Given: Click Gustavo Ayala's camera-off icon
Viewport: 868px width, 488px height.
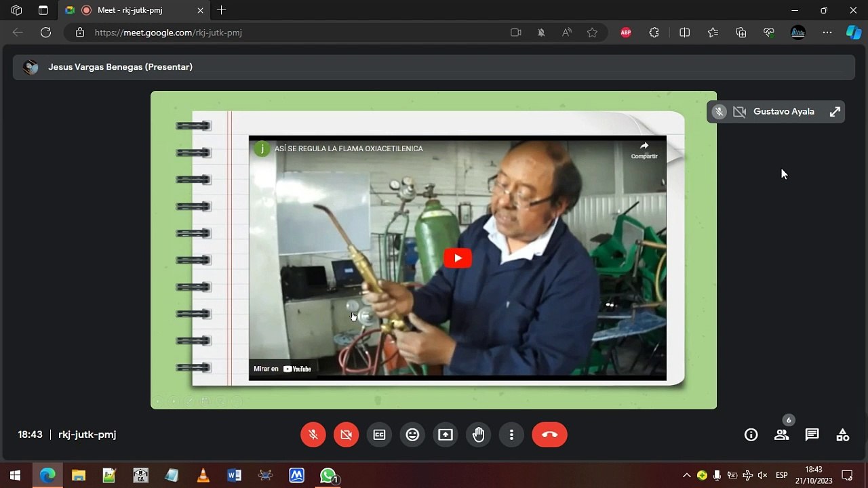Looking at the screenshot, I should 739,112.
